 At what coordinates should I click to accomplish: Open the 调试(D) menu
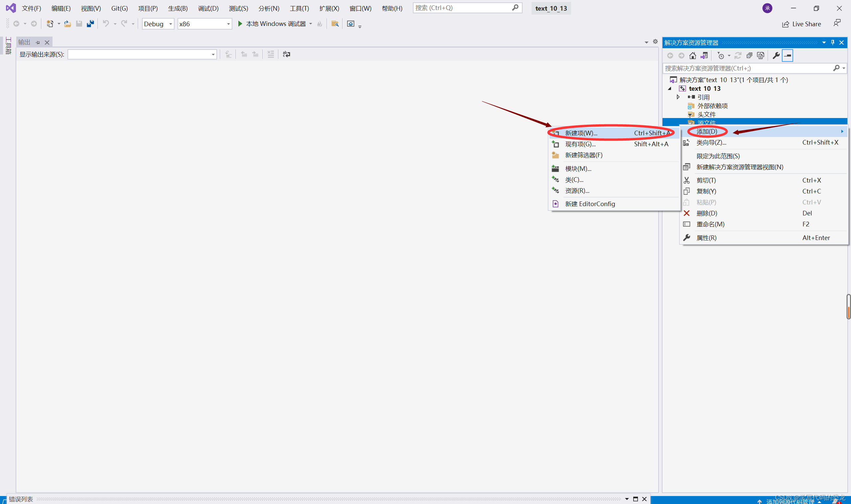(x=208, y=9)
